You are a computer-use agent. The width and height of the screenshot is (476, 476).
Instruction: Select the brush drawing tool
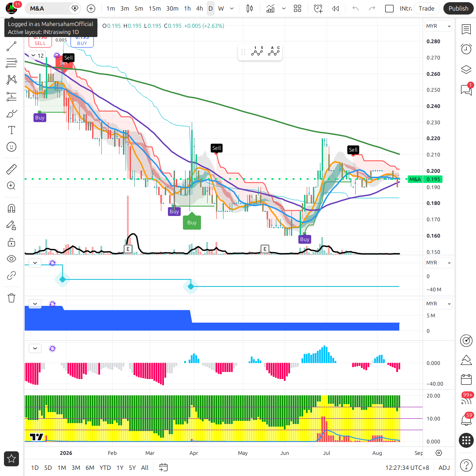(x=11, y=114)
